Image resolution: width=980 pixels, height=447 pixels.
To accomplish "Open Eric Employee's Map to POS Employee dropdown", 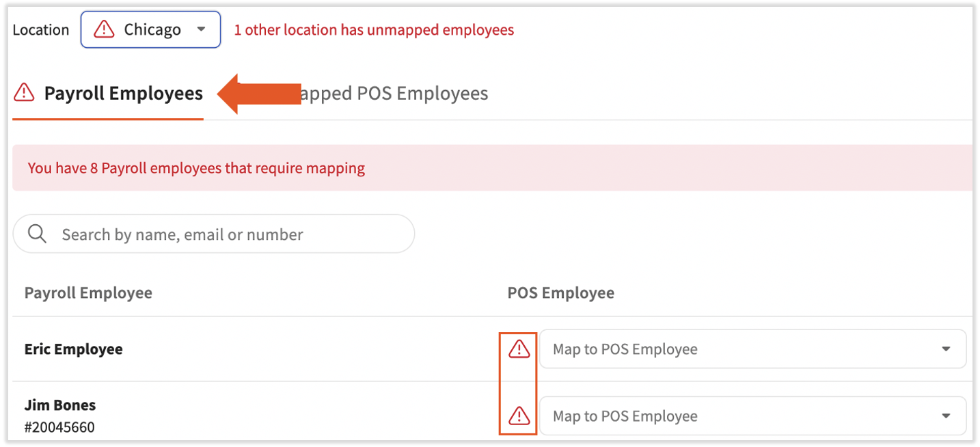I will 752,349.
